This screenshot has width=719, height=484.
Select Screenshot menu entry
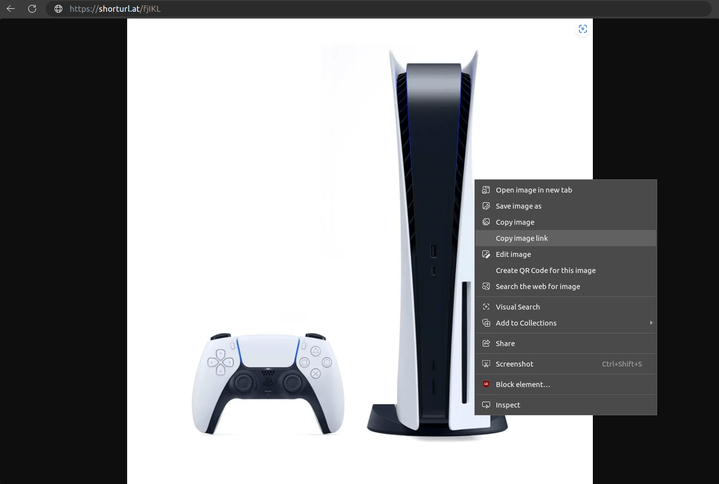(x=566, y=364)
